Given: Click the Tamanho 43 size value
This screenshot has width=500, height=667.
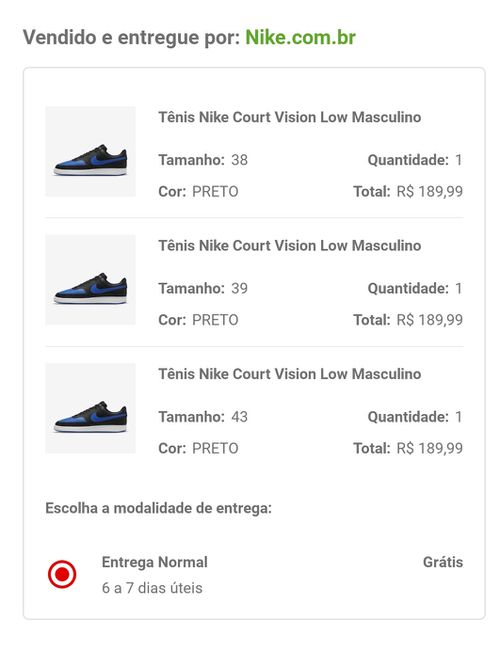Looking at the screenshot, I should coord(239,417).
